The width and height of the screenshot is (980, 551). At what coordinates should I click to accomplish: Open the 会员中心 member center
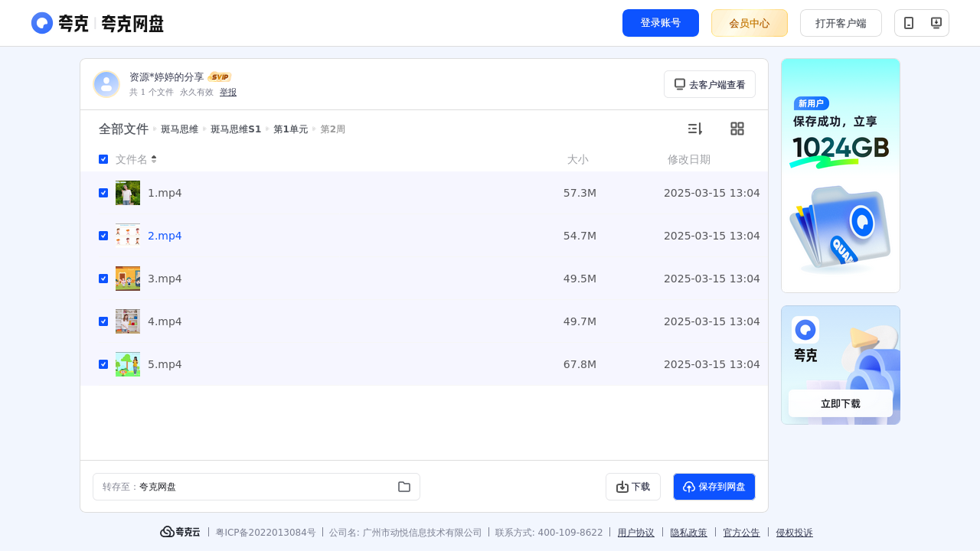[x=750, y=23]
